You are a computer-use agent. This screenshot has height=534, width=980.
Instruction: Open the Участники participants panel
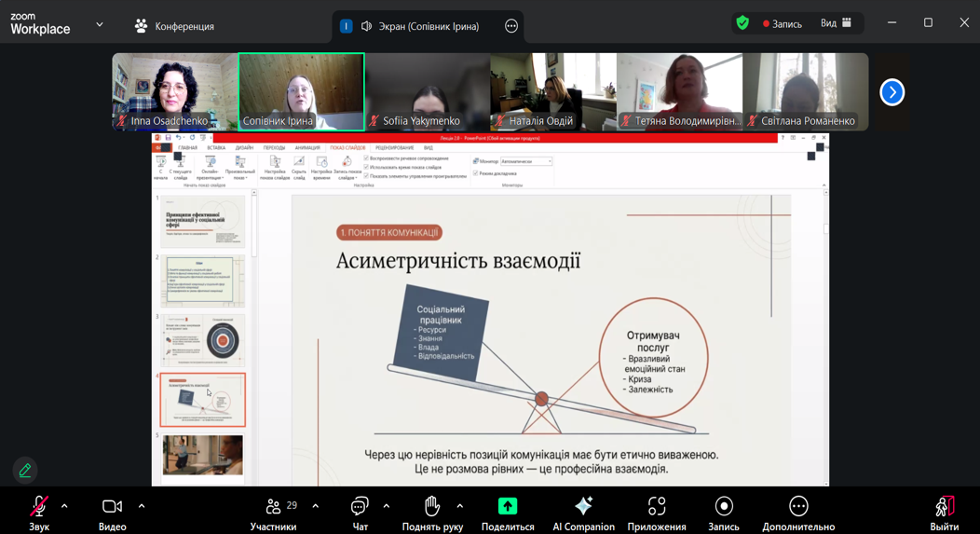pos(273,506)
